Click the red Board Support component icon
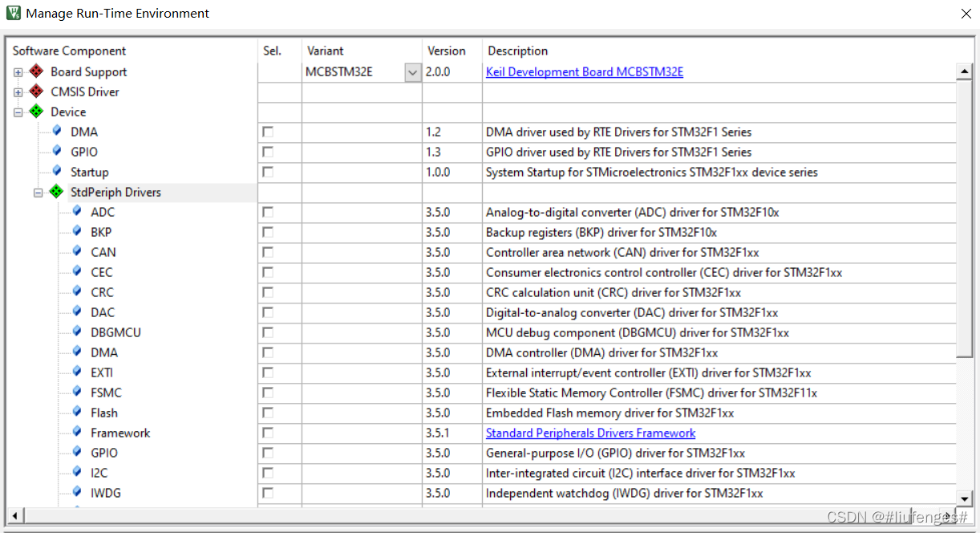The image size is (980, 533). click(x=36, y=71)
